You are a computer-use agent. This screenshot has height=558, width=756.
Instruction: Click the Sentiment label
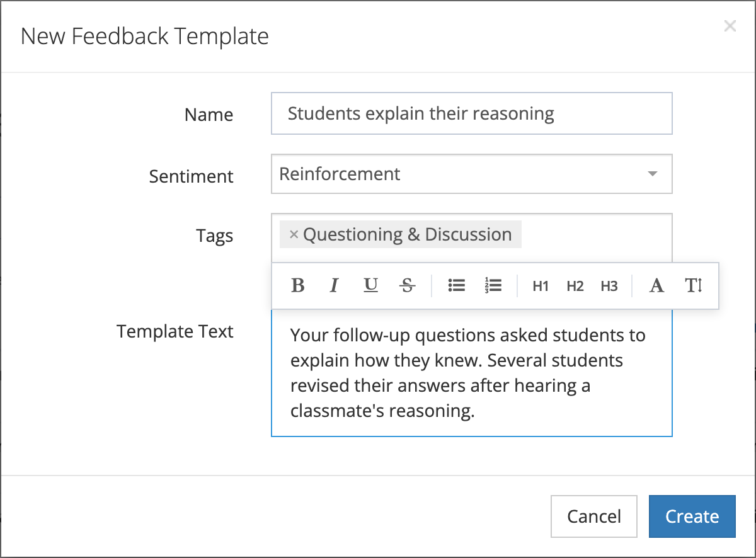(x=192, y=176)
